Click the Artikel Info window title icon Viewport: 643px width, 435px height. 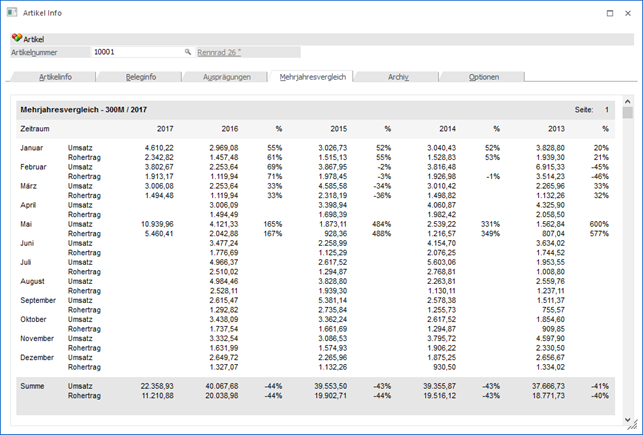(x=11, y=13)
